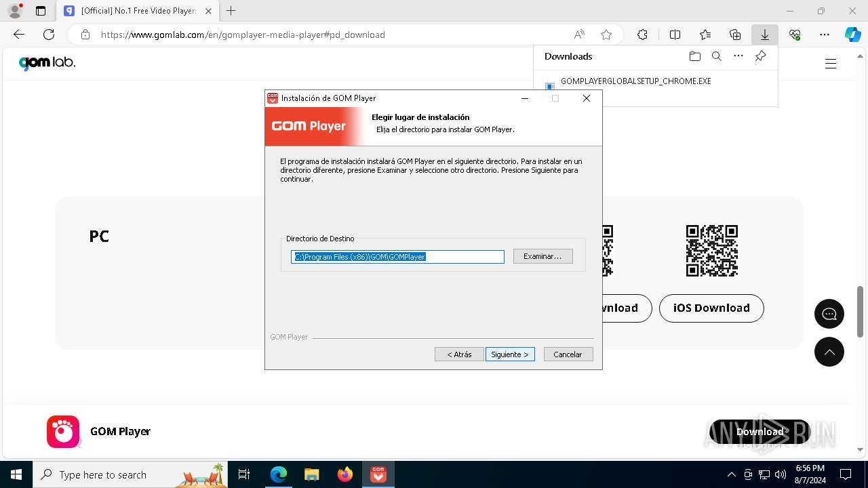Open the notification center
Image resolution: width=868 pixels, height=488 pixels.
point(846,474)
